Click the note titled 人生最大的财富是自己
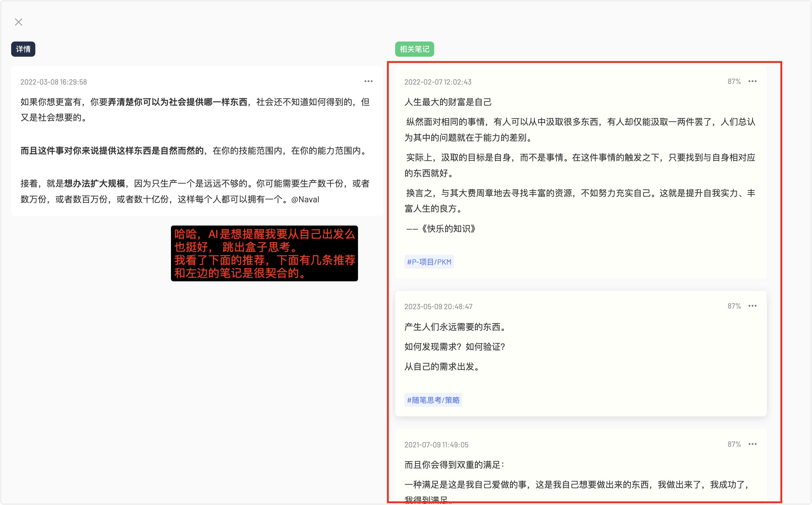 448,102
